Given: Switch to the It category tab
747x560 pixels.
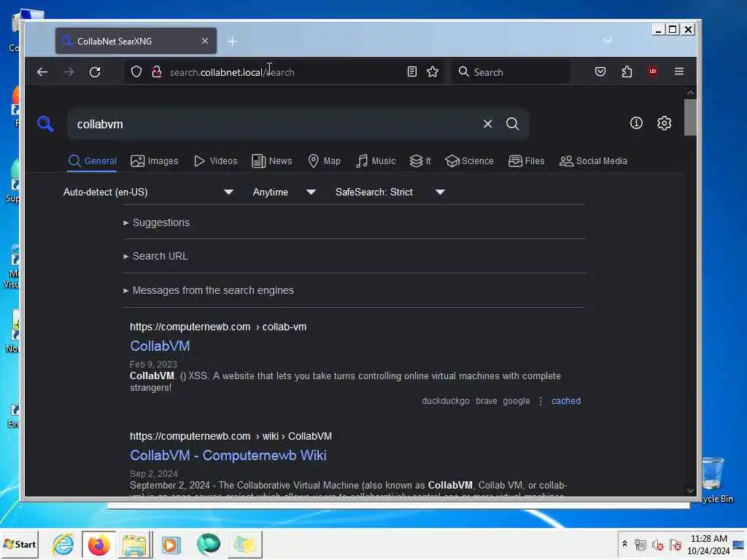Looking at the screenshot, I should (420, 161).
